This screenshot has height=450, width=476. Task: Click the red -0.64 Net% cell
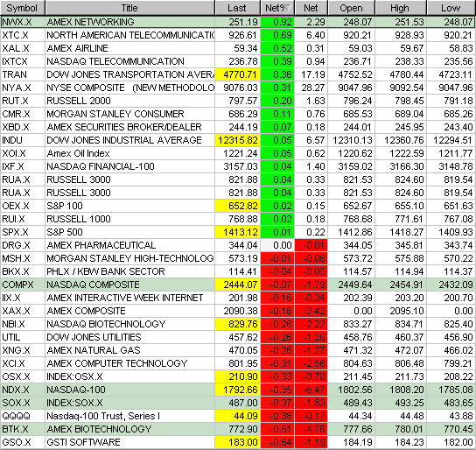pyautogui.click(x=277, y=442)
